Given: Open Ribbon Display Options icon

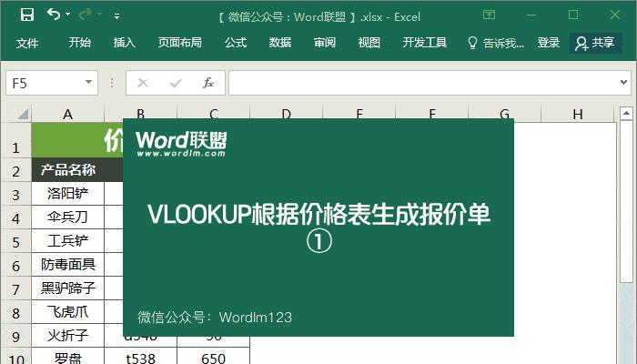Looking at the screenshot, I should (490, 15).
